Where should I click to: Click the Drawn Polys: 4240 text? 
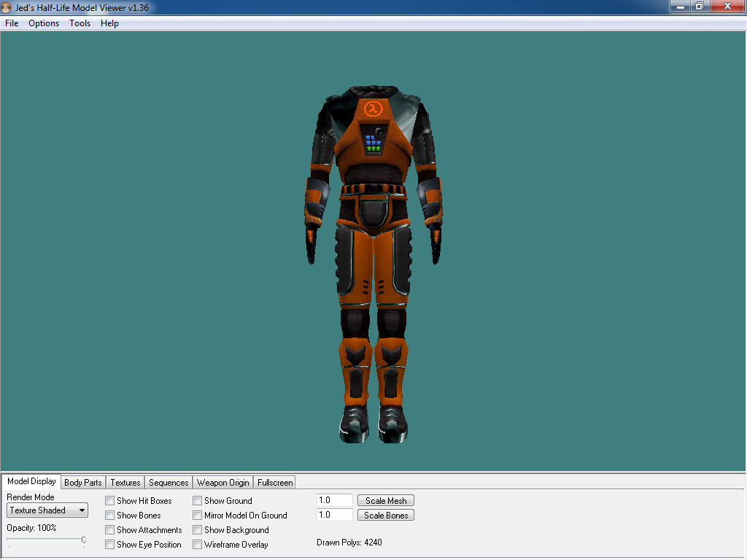349,542
